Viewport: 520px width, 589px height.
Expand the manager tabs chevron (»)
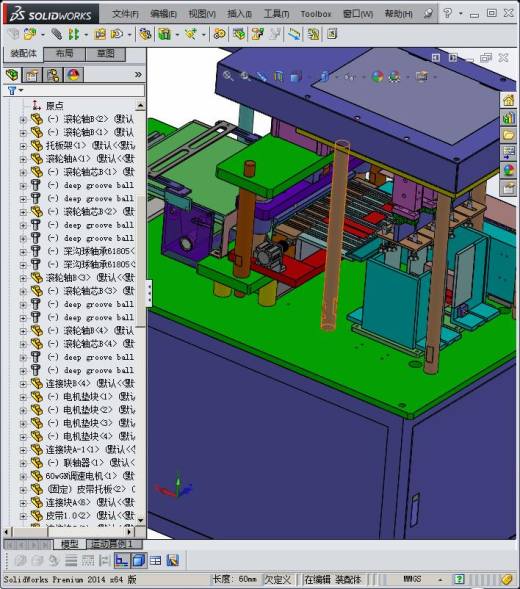138,75
